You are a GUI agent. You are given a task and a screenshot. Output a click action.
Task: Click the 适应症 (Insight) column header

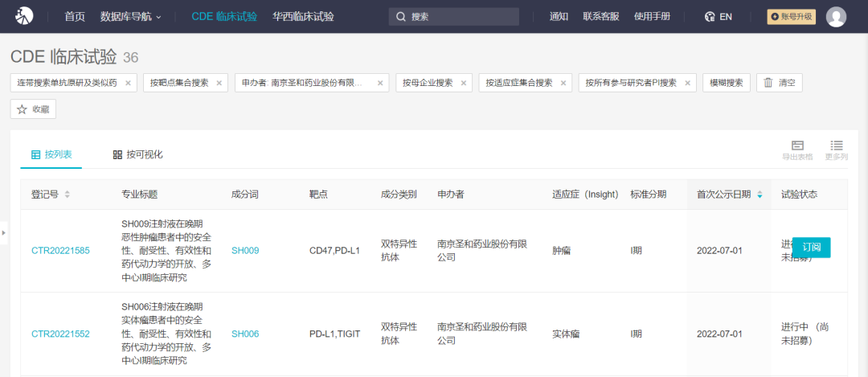click(585, 195)
